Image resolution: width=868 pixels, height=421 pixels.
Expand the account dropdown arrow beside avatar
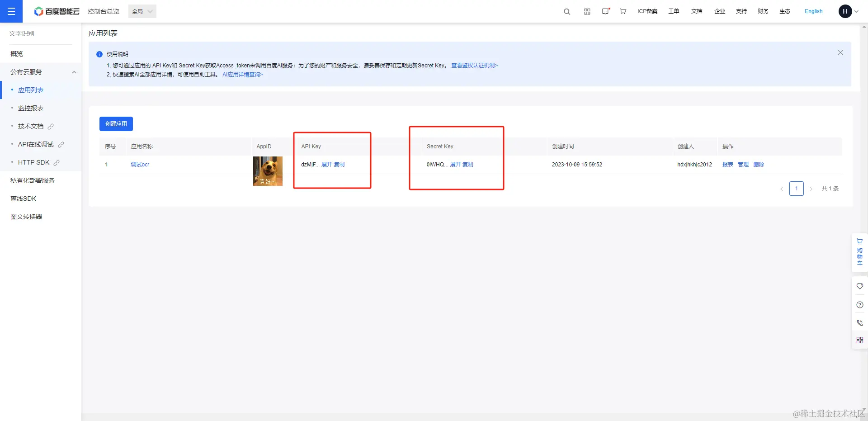coord(856,12)
